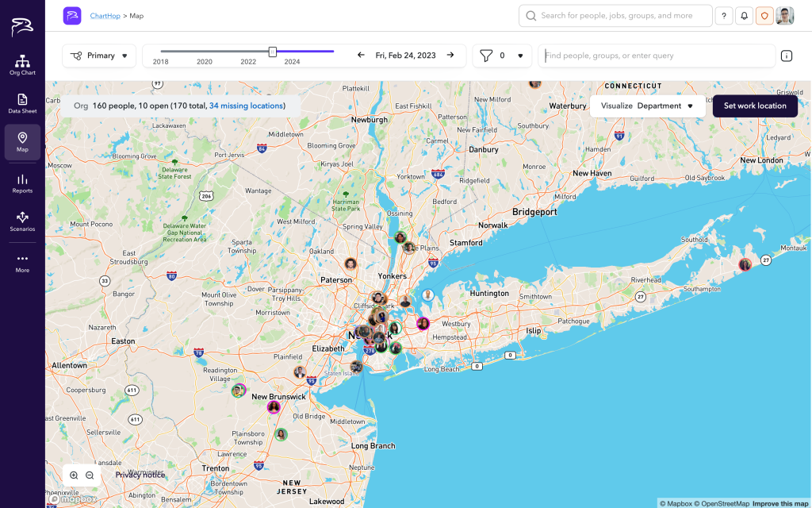This screenshot has width=812, height=508.
Task: Go to previous date with left arrow
Action: 362,56
